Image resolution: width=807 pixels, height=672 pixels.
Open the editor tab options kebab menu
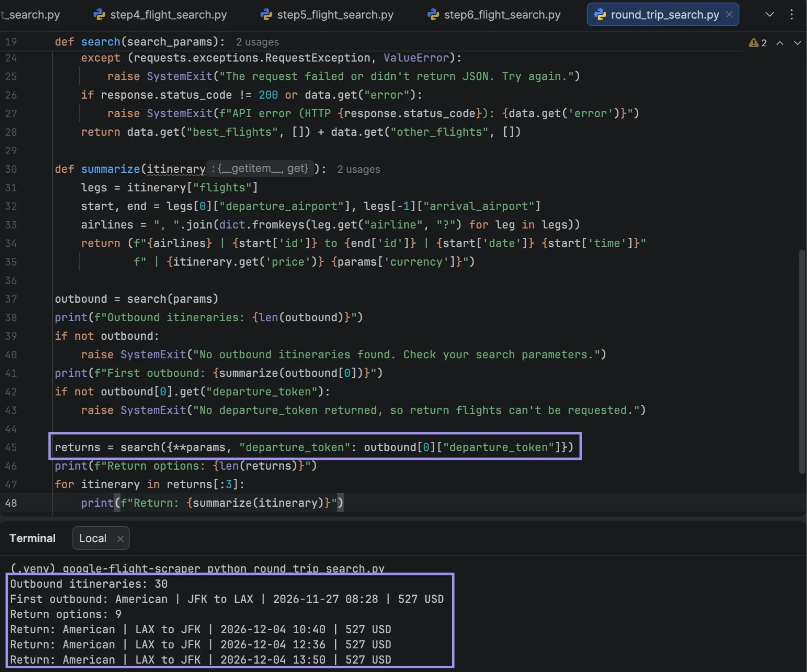[x=791, y=14]
